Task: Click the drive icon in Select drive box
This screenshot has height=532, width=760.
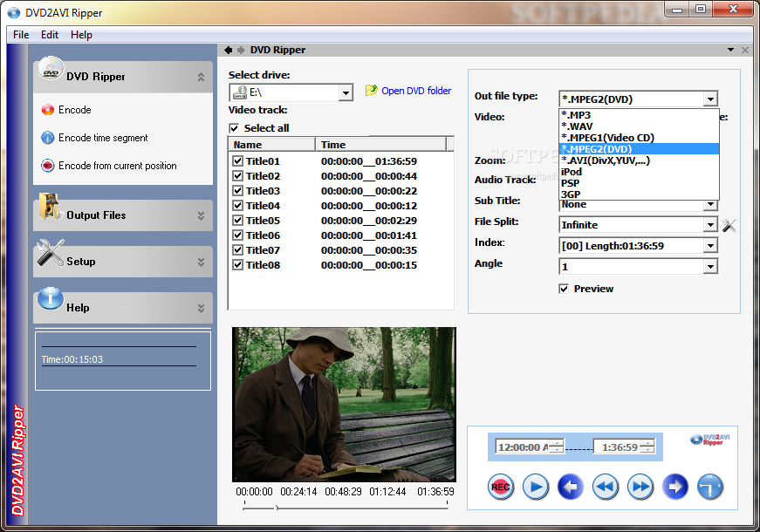Action: click(240, 92)
